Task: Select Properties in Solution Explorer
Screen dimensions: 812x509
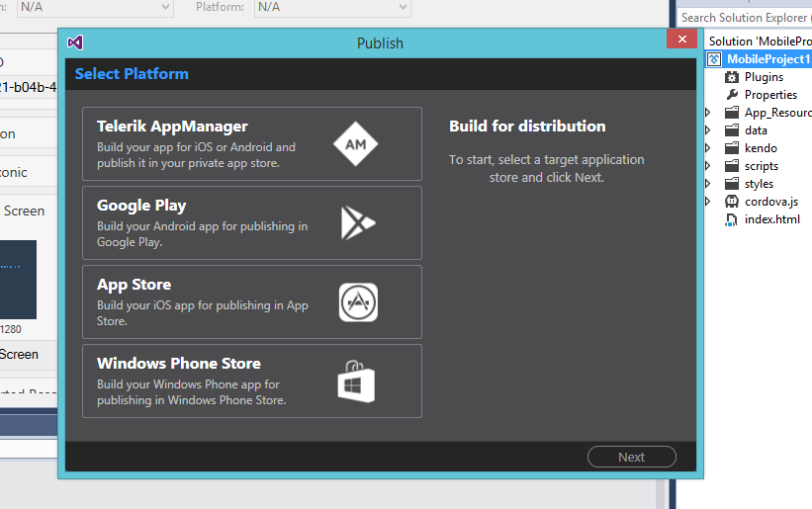Action: 770,95
